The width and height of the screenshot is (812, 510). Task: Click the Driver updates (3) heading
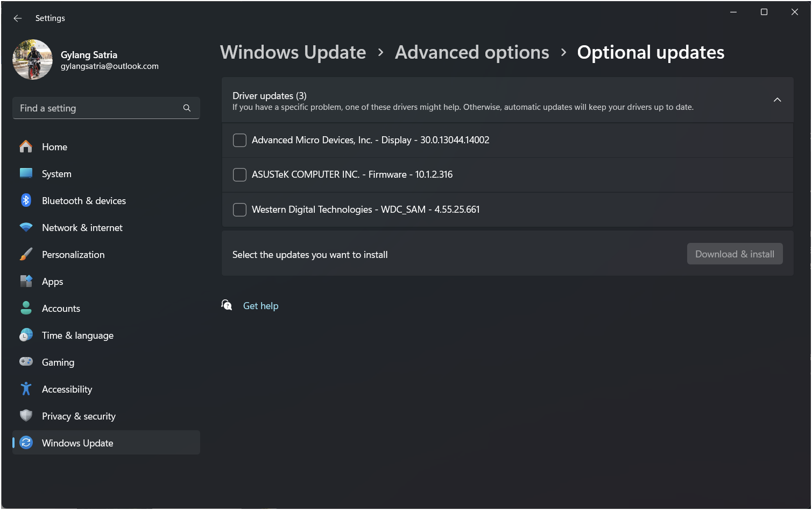[270, 95]
